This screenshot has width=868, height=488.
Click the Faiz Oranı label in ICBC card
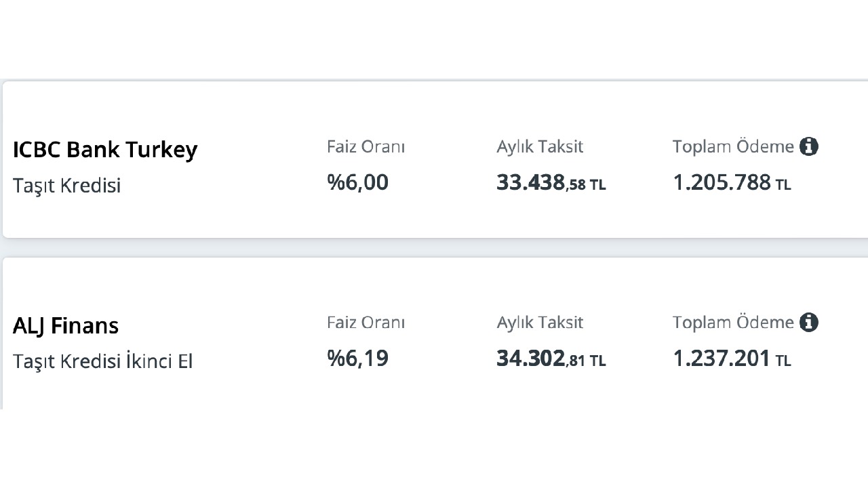tap(366, 146)
